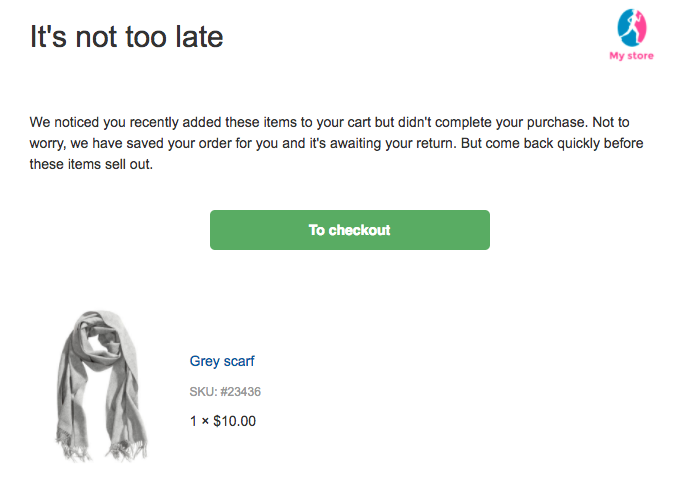
Task: Click the pink "My store" label
Action: pos(631,56)
